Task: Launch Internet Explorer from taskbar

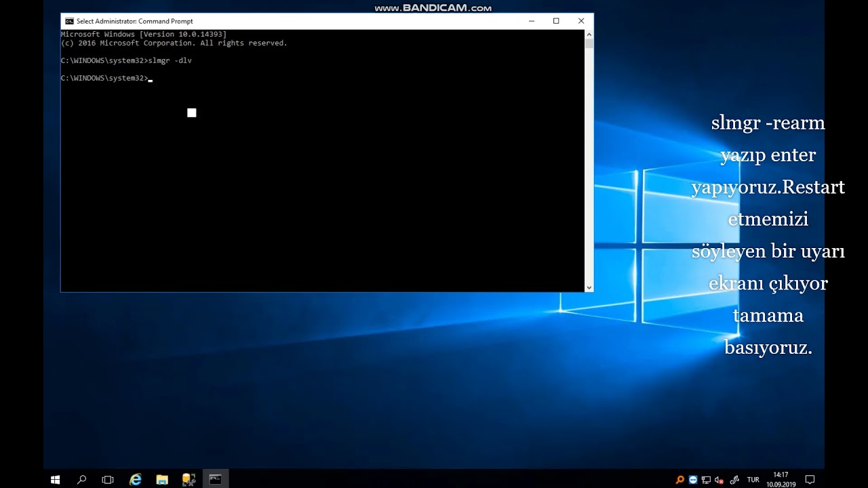Action: [136, 479]
